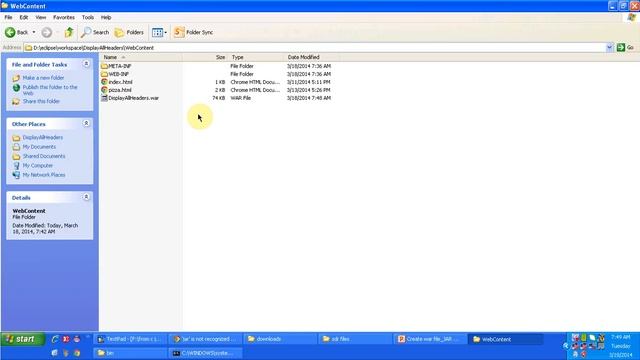This screenshot has width=640, height=360.
Task: Sort files by Date Modified column
Action: (x=312, y=58)
